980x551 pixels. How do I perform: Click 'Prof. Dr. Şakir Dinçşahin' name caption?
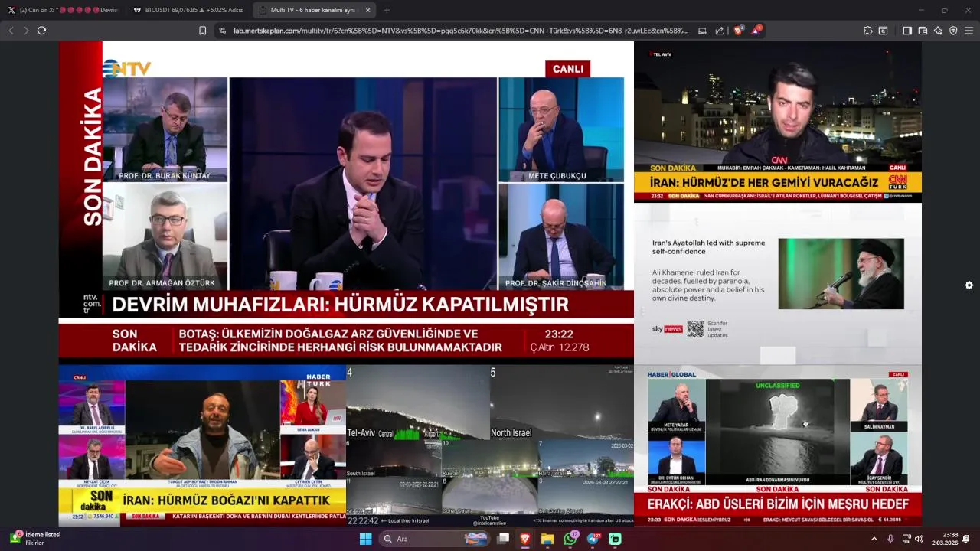(556, 283)
